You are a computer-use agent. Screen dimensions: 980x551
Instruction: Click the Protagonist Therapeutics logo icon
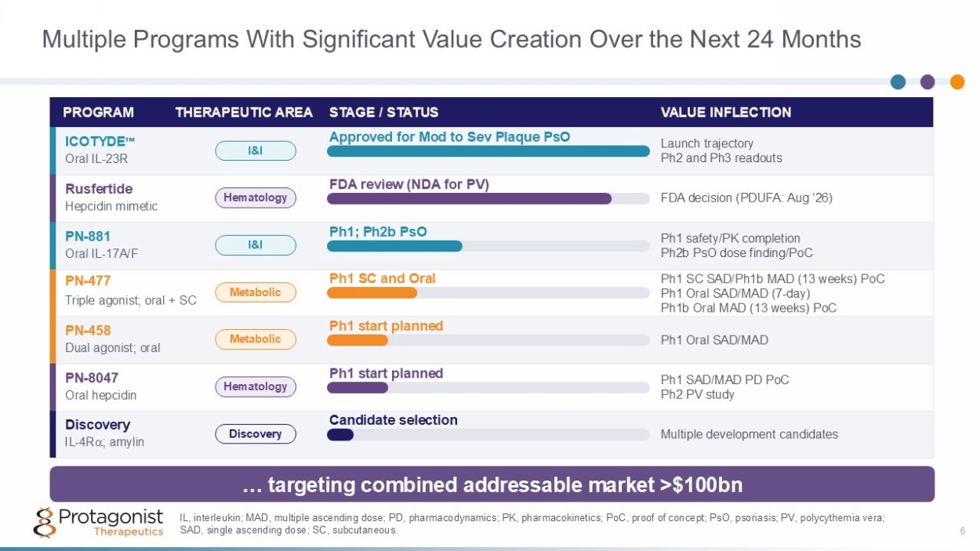[x=45, y=522]
